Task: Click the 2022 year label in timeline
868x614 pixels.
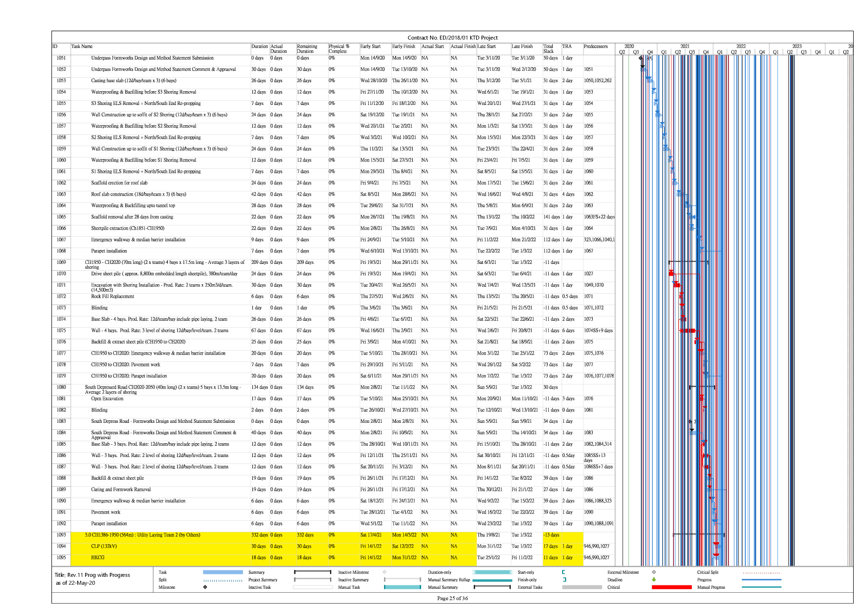Action: coord(740,46)
